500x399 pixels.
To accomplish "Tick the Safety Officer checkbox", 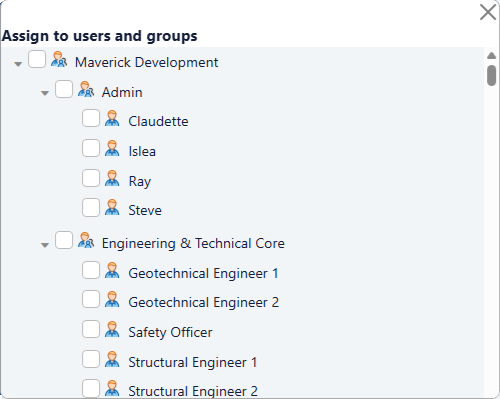I will pos(91,329).
